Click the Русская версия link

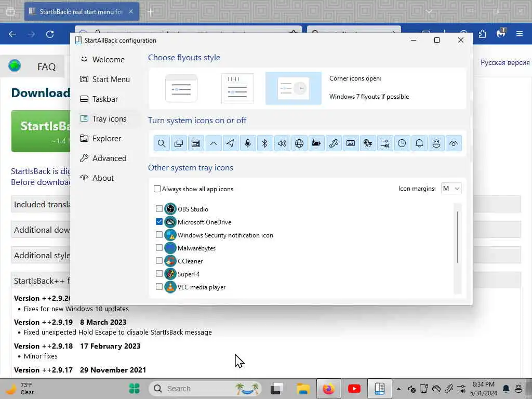[x=505, y=62]
